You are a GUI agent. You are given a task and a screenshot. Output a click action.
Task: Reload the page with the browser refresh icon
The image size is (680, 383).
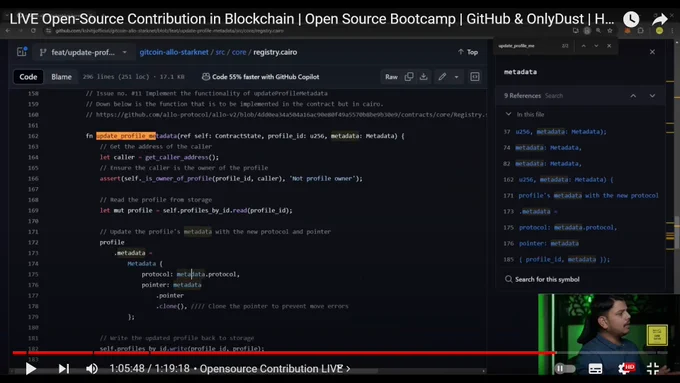33,30
